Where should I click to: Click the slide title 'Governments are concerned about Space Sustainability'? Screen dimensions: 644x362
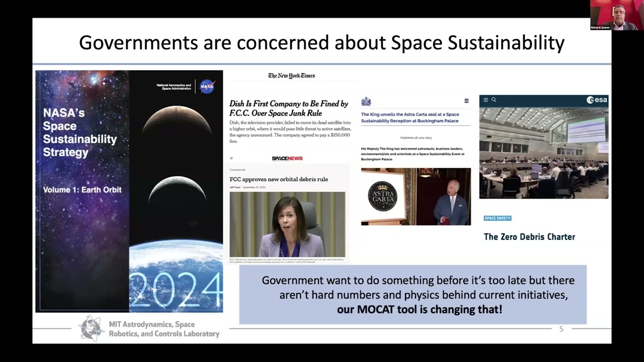pos(322,43)
